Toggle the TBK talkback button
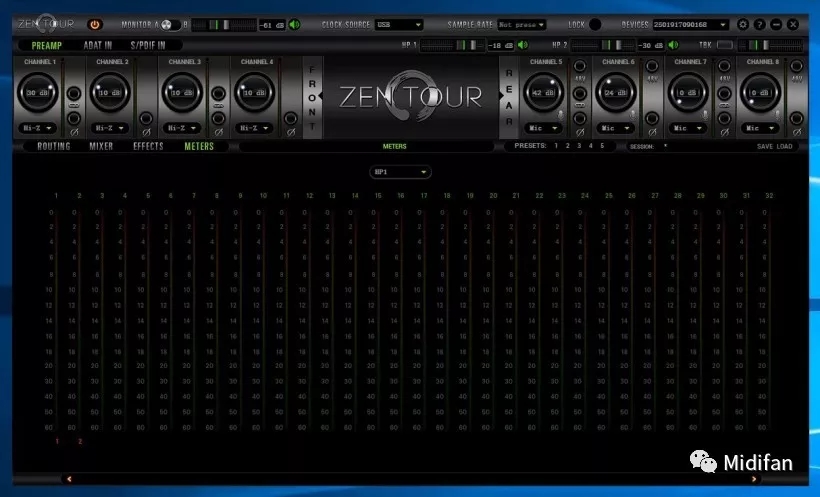Viewport: 820px width, 497px height. [x=723, y=45]
